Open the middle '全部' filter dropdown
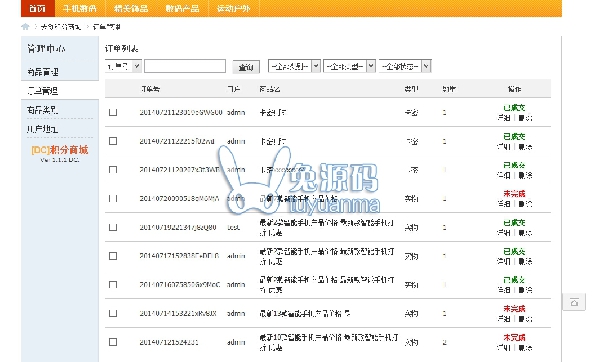Screen dimensions: 600x362 tap(349, 66)
